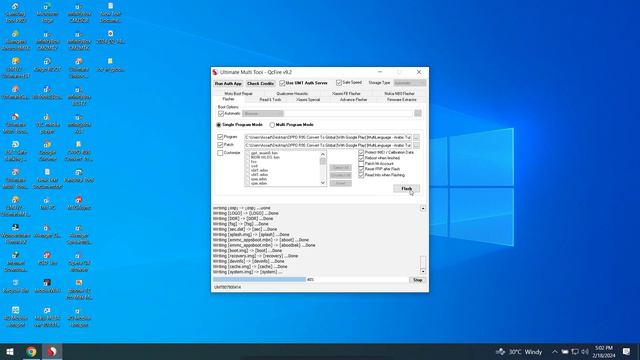
Task: Click the Invert button
Action: (x=340, y=183)
